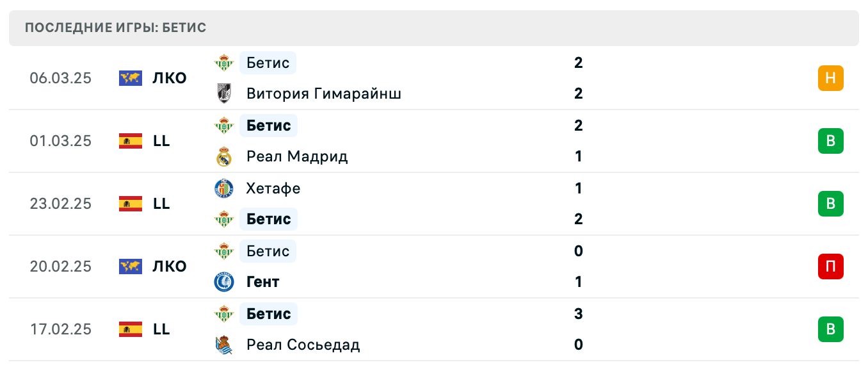Open the Реал Мадрид team link
868x369 pixels.
point(297,156)
